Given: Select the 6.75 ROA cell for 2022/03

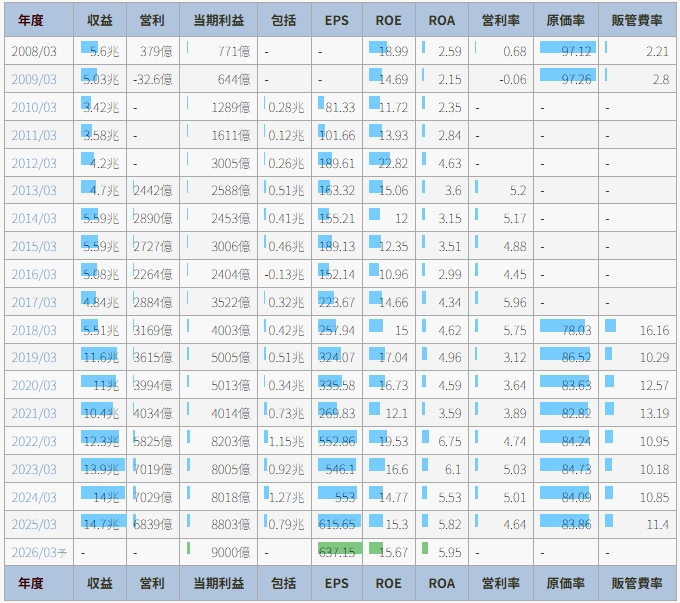Looking at the screenshot, I should (x=441, y=441).
